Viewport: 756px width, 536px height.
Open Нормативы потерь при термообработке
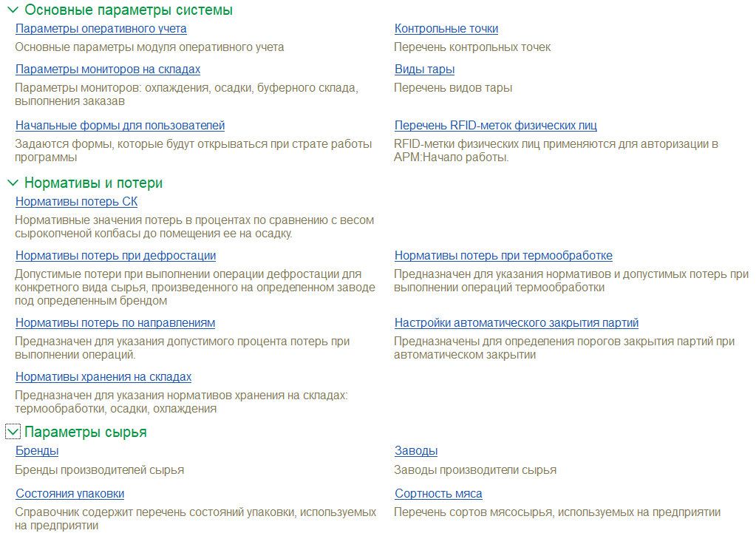click(x=503, y=256)
